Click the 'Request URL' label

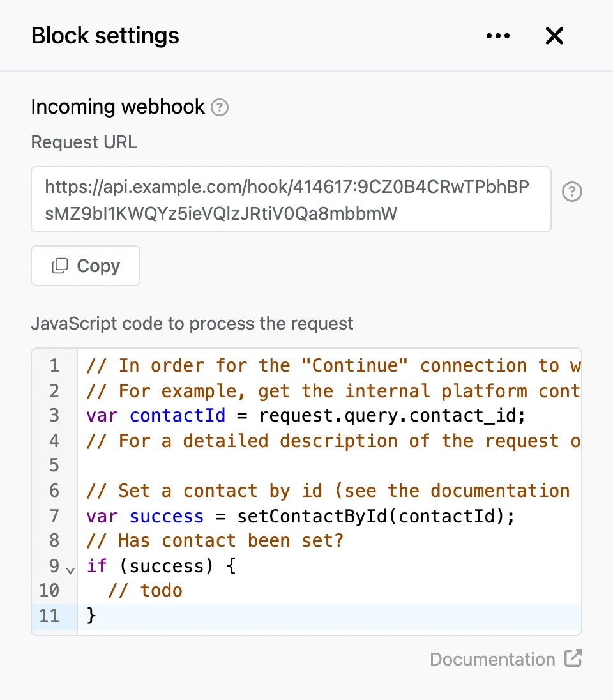(x=84, y=142)
